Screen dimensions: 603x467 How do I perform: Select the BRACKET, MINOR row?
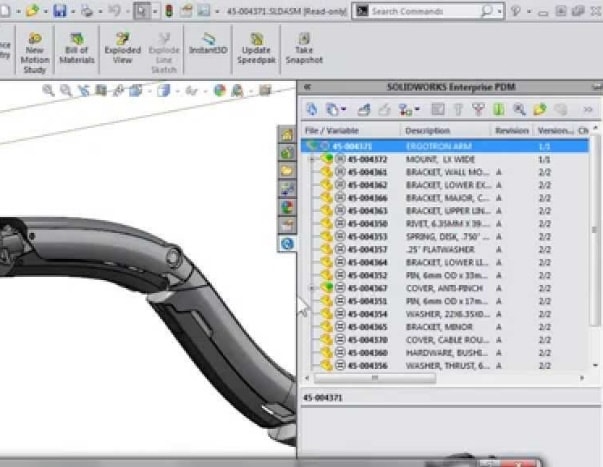click(445, 327)
